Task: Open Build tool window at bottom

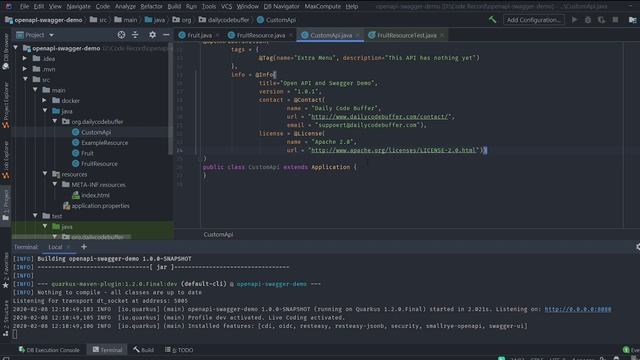Action: (143, 350)
